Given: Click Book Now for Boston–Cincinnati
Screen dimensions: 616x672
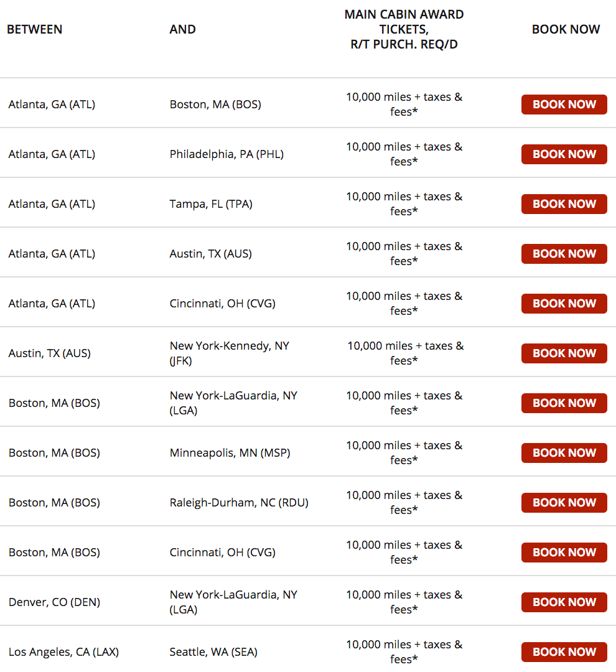Looking at the screenshot, I should [x=564, y=553].
